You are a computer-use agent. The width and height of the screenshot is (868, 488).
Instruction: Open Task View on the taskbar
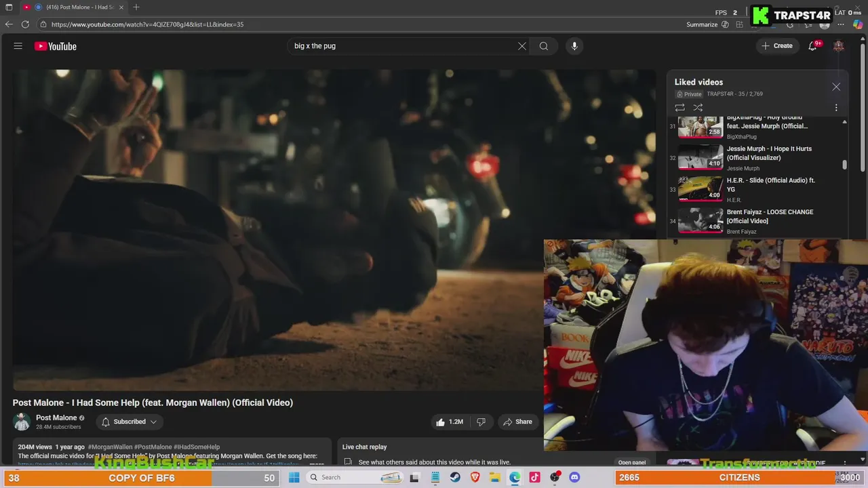pyautogui.click(x=414, y=477)
